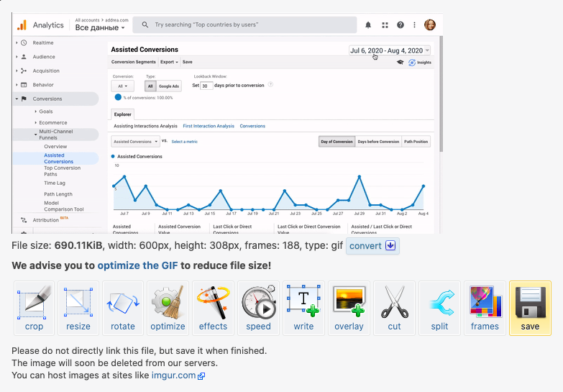
Task: Open the split tool
Action: click(439, 309)
